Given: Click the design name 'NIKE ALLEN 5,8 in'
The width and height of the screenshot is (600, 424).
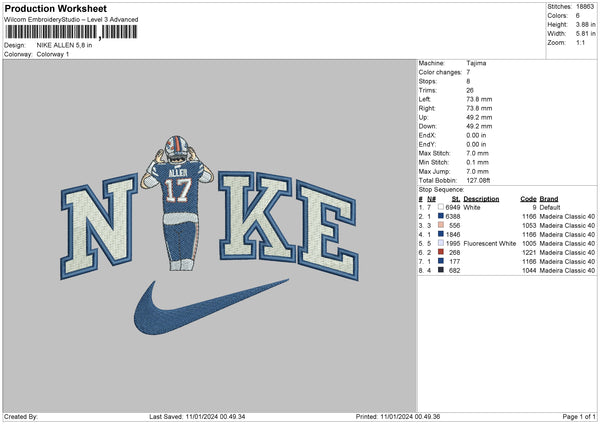Looking at the screenshot, I should [x=64, y=45].
